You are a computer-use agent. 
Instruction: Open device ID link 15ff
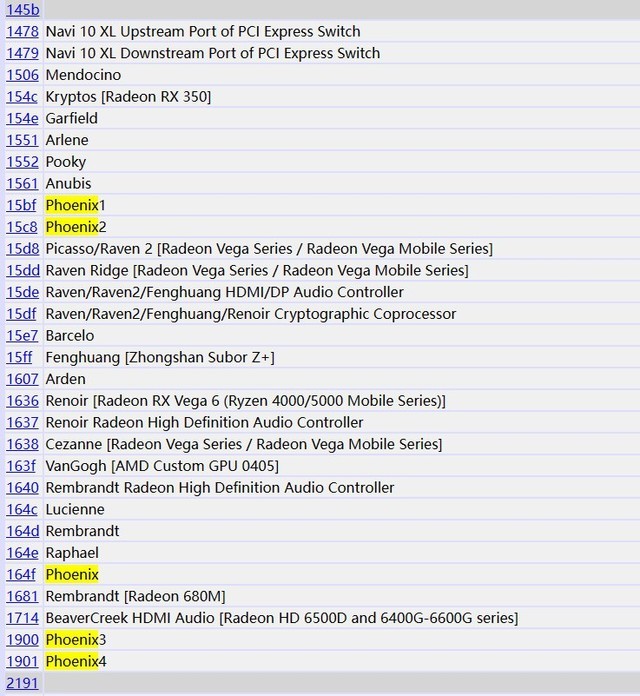(20, 358)
